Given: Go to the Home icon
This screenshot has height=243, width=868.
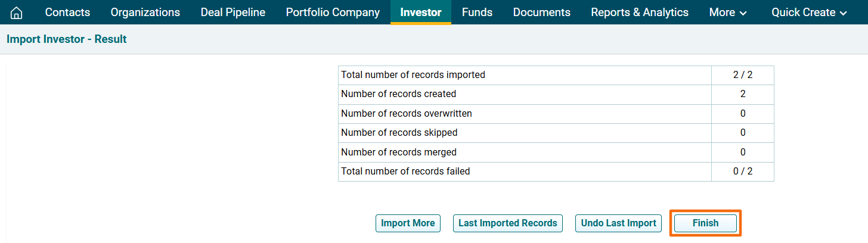Looking at the screenshot, I should (17, 13).
